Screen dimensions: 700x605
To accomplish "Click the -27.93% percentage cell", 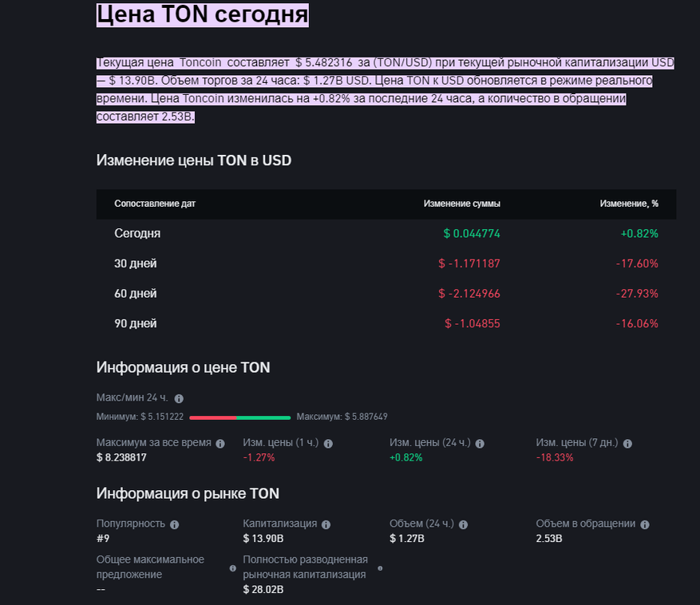I will tap(637, 294).
